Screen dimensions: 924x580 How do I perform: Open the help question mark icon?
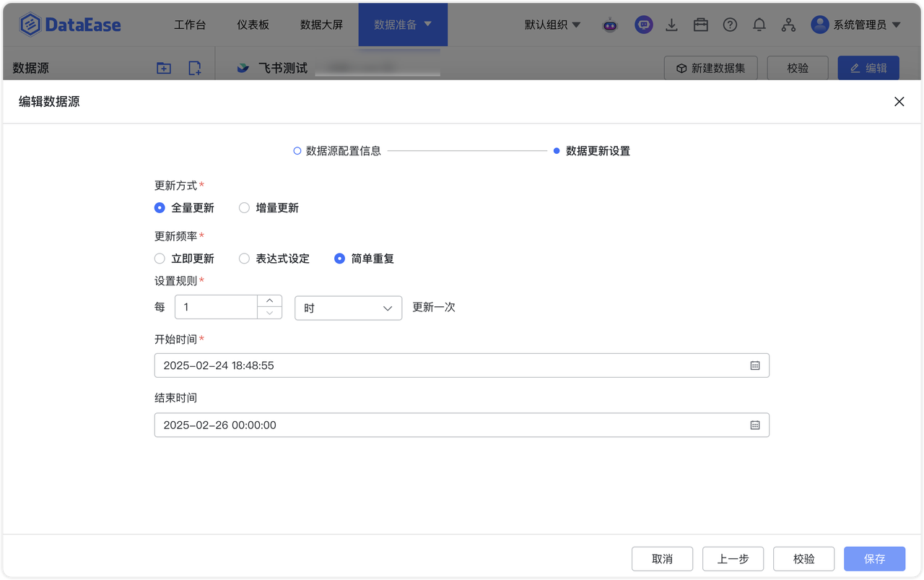[x=730, y=24]
